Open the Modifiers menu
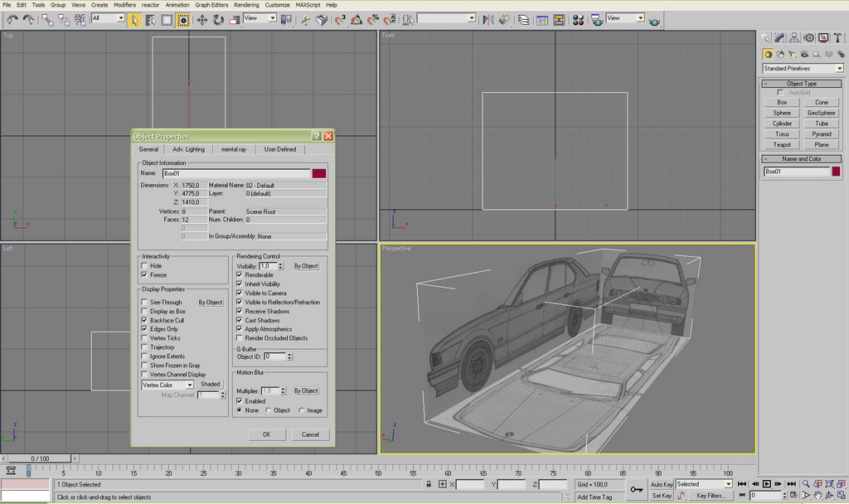Image resolution: width=849 pixels, height=504 pixels. coord(124,5)
